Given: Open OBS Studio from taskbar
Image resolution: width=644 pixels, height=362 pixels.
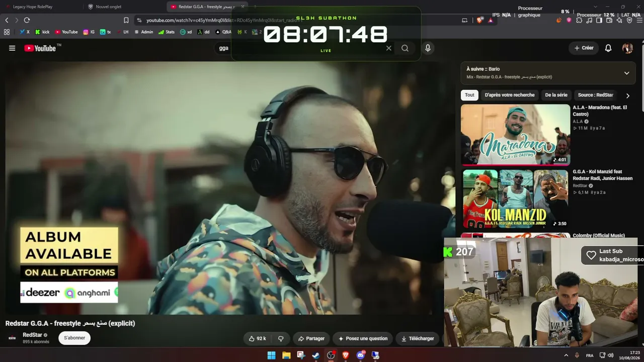Looking at the screenshot, I should [x=331, y=355].
